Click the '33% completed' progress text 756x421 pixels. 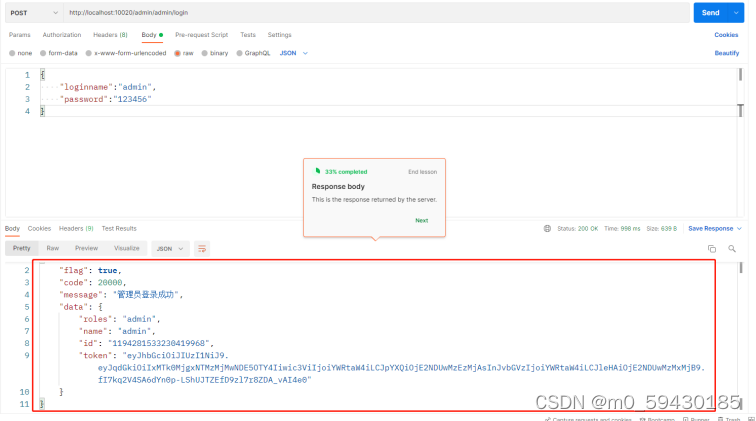point(346,172)
